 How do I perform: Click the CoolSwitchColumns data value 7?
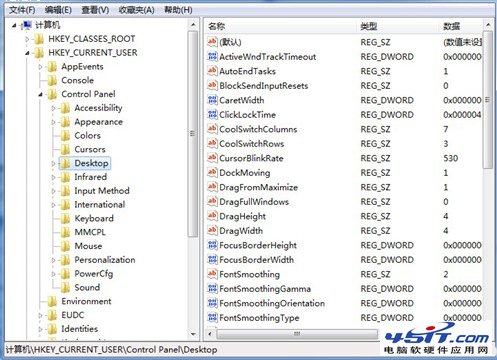point(446,129)
